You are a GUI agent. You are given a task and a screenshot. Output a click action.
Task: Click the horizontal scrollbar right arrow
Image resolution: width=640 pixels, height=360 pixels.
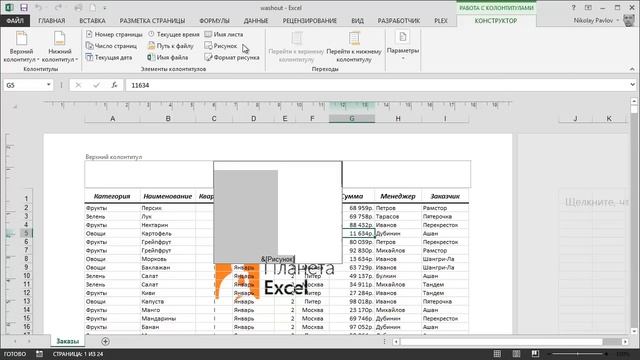click(x=625, y=341)
